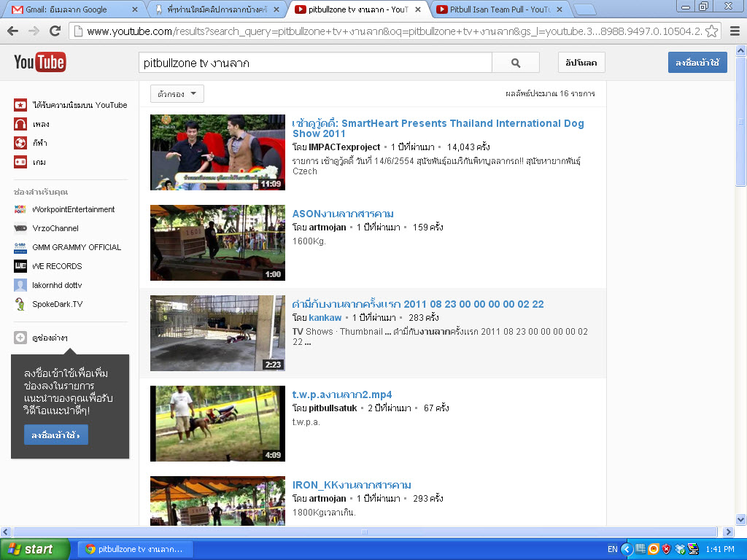Screen dimensions: 747x560
Task: Open the WorkpointEntertainment channel icon
Action: point(20,209)
